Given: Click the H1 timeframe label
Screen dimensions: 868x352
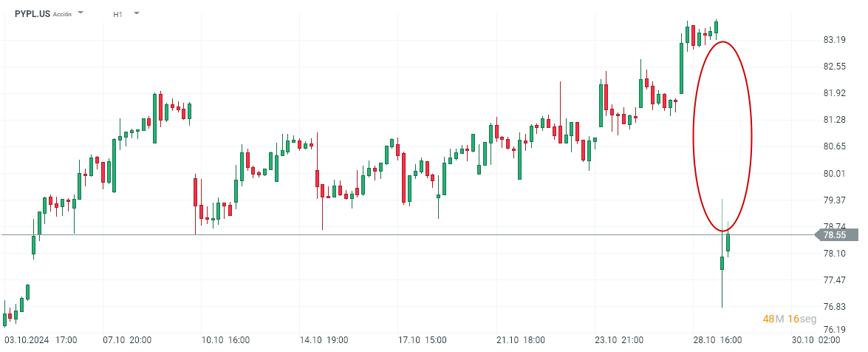Looking at the screenshot, I should (118, 14).
